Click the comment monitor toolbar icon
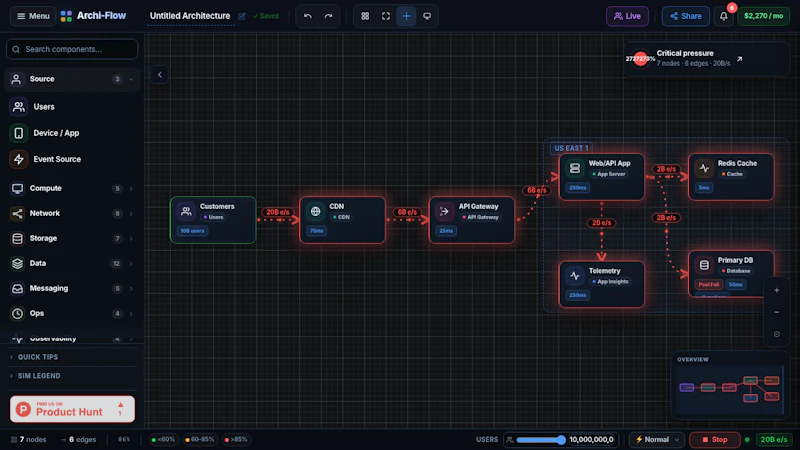800x450 pixels. pos(427,16)
